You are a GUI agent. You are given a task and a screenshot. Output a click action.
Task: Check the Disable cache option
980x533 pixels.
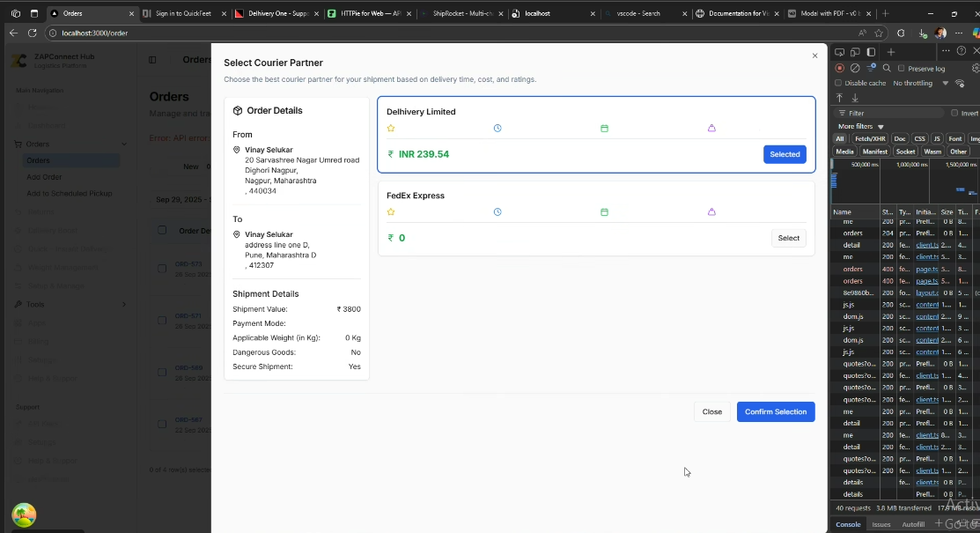(x=838, y=83)
